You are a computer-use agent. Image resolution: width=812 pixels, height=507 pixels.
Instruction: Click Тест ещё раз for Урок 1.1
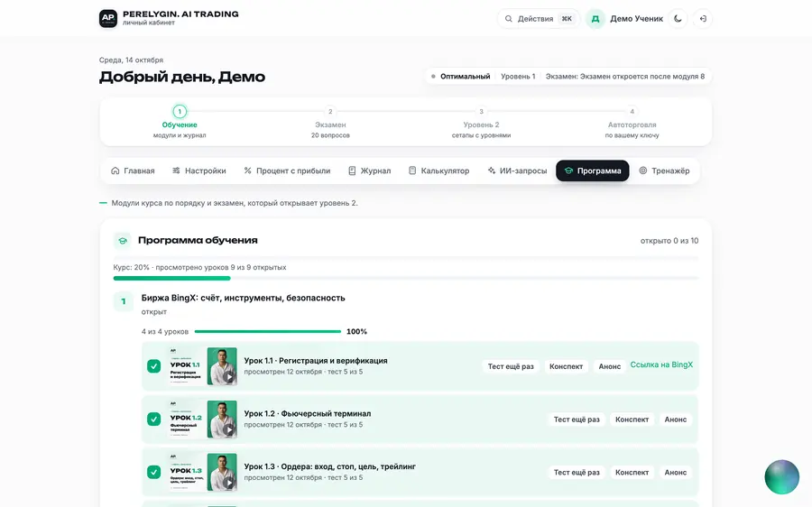(x=511, y=366)
